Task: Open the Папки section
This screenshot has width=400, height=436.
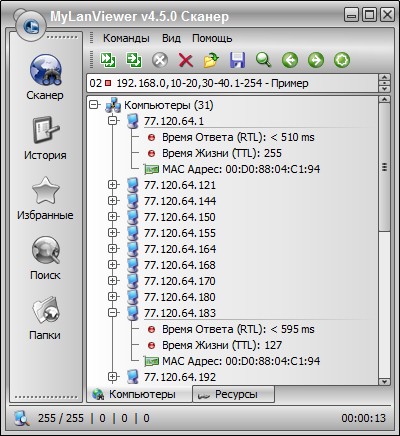Action: pyautogui.click(x=45, y=318)
